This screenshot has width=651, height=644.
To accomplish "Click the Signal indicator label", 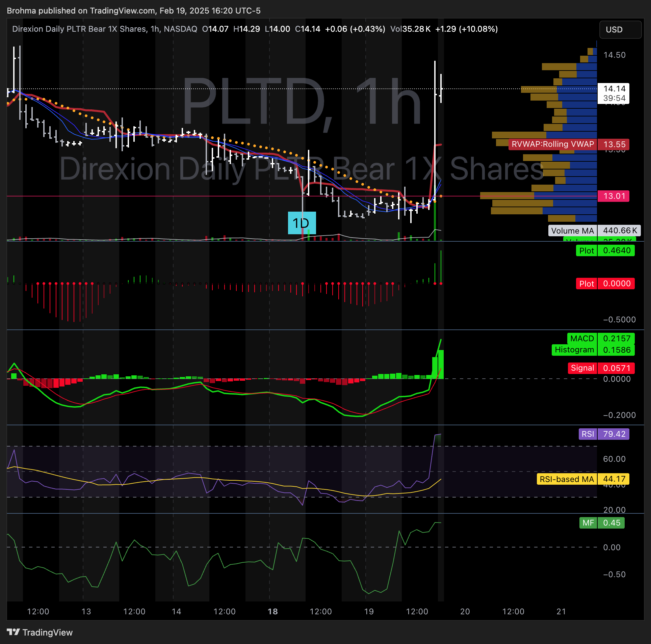I will [x=582, y=368].
